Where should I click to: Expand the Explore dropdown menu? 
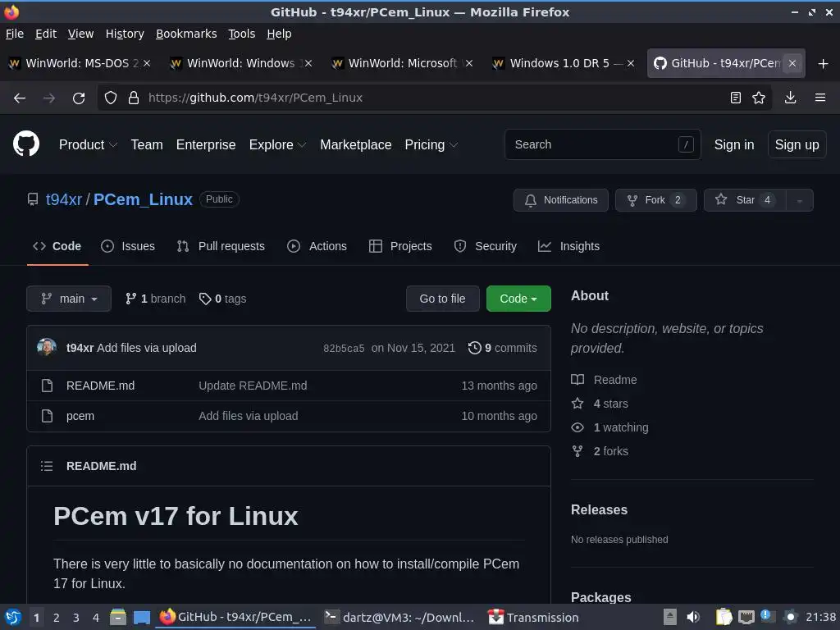277,144
